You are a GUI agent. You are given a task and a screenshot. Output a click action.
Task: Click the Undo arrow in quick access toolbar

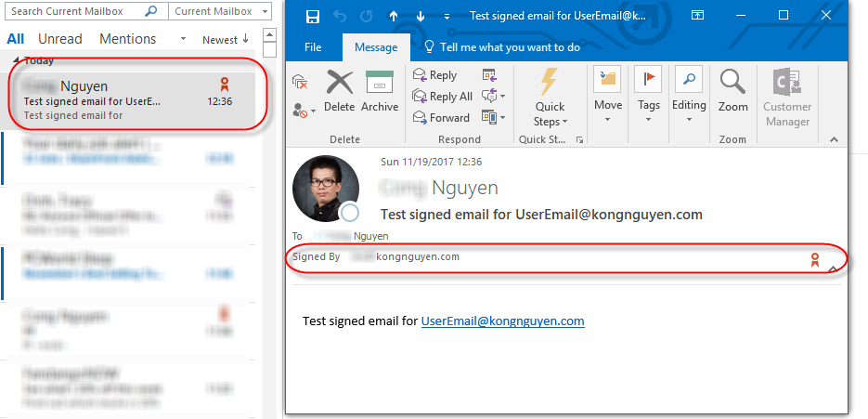coord(340,16)
